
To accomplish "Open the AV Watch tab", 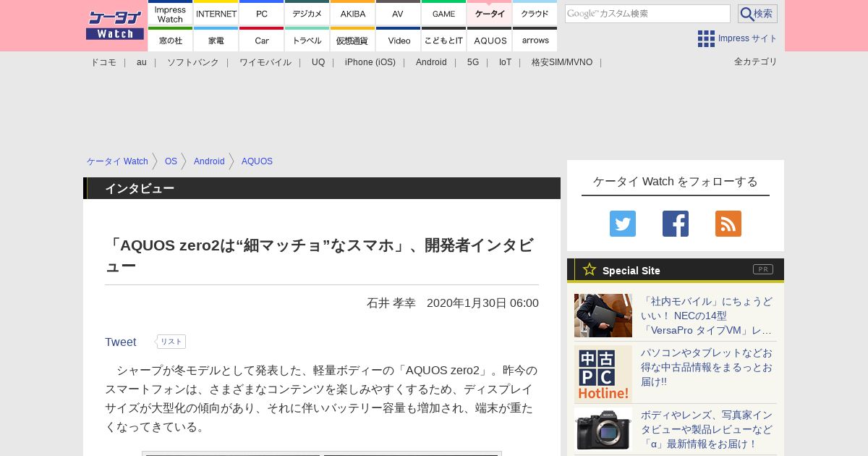I will tap(399, 13).
